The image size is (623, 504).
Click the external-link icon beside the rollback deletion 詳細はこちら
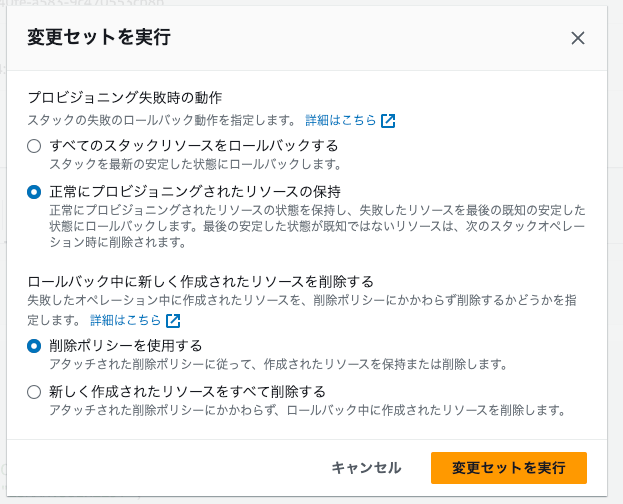pos(173,321)
